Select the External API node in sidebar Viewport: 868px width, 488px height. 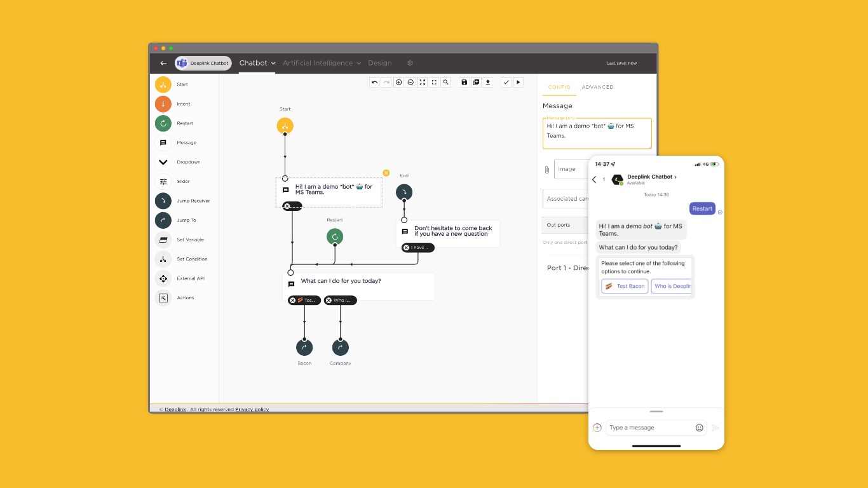(x=163, y=278)
